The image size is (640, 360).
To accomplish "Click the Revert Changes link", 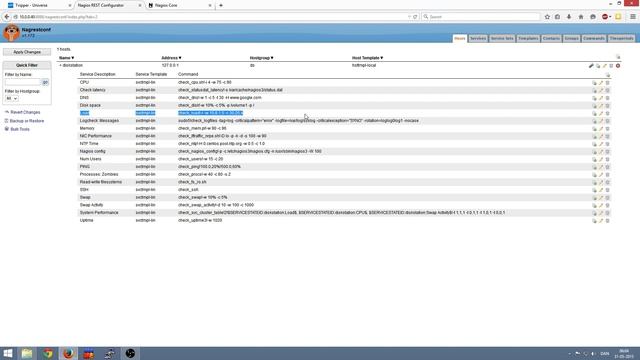I will (x=25, y=112).
